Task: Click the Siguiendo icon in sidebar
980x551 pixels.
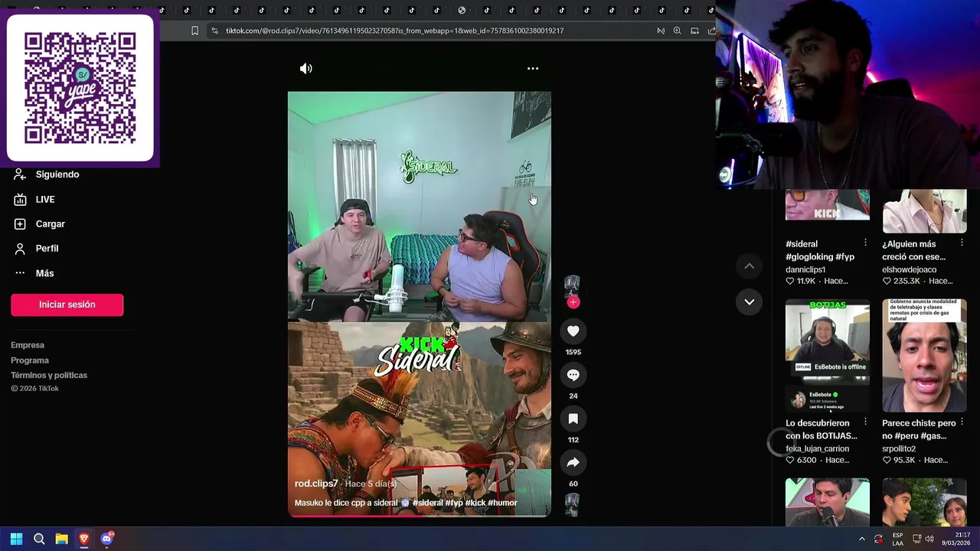Action: pos(20,174)
